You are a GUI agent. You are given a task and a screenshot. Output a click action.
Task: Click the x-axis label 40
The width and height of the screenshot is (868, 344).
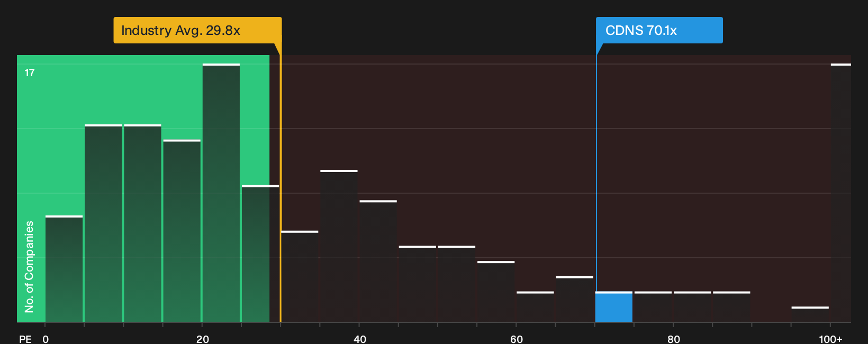[360, 339]
